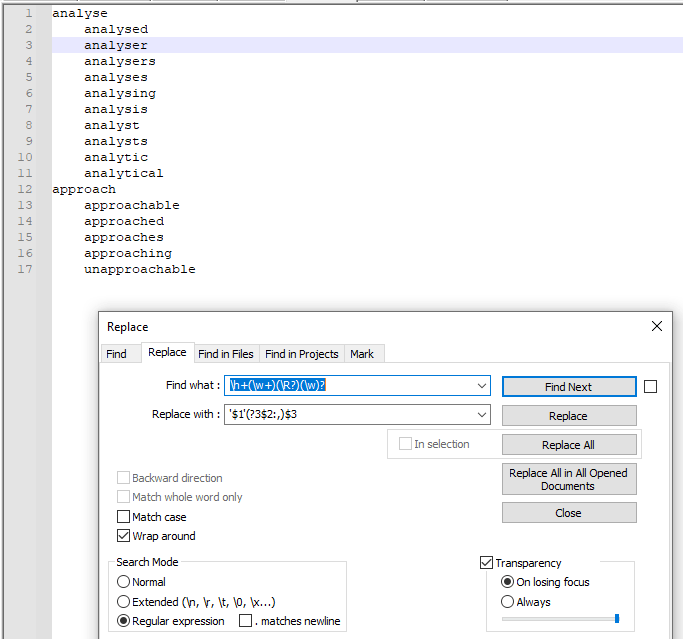
Task: Select the Replace tab
Action: [x=167, y=352]
